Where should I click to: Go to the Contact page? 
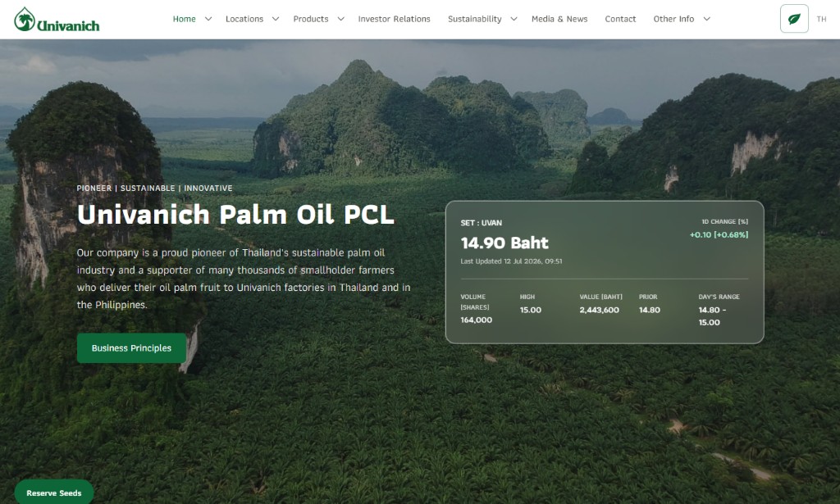coord(620,20)
